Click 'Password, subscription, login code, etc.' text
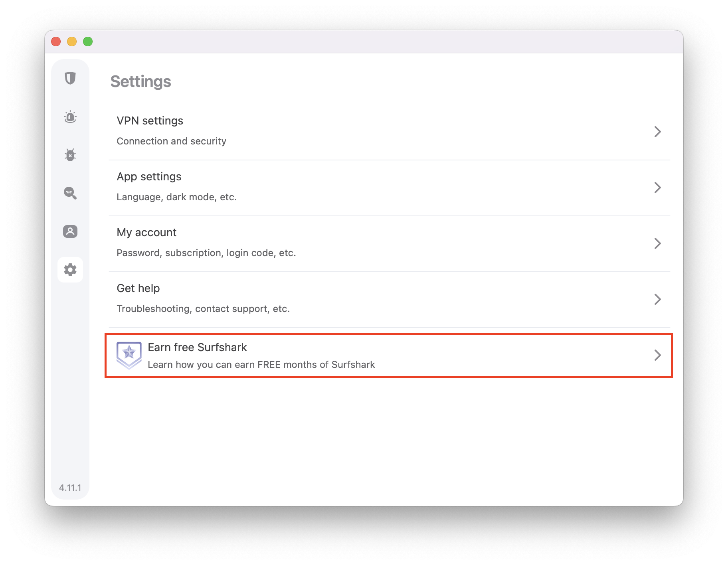This screenshot has height=565, width=728. click(x=206, y=253)
